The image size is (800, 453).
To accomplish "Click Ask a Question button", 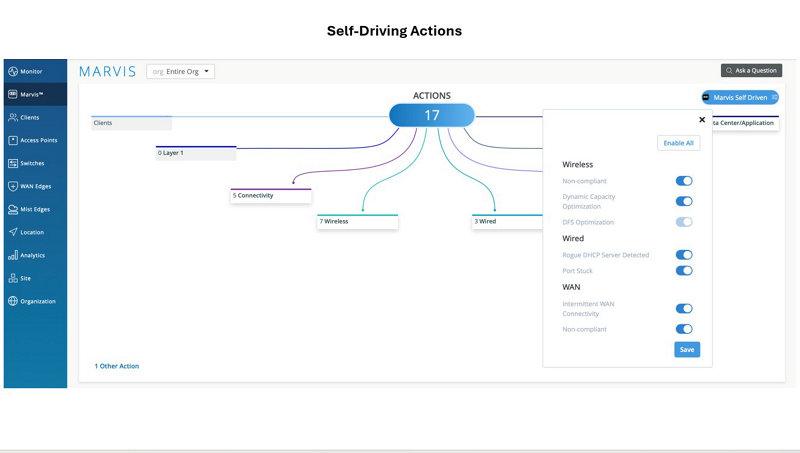I will 751,70.
